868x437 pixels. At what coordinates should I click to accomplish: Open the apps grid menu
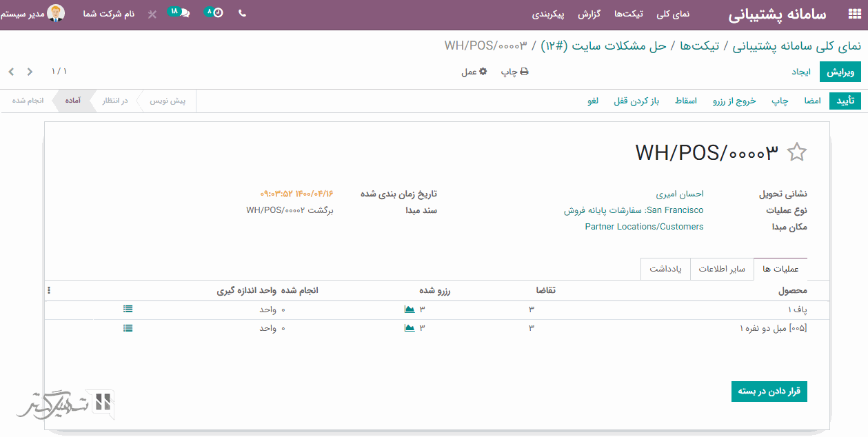(854, 15)
